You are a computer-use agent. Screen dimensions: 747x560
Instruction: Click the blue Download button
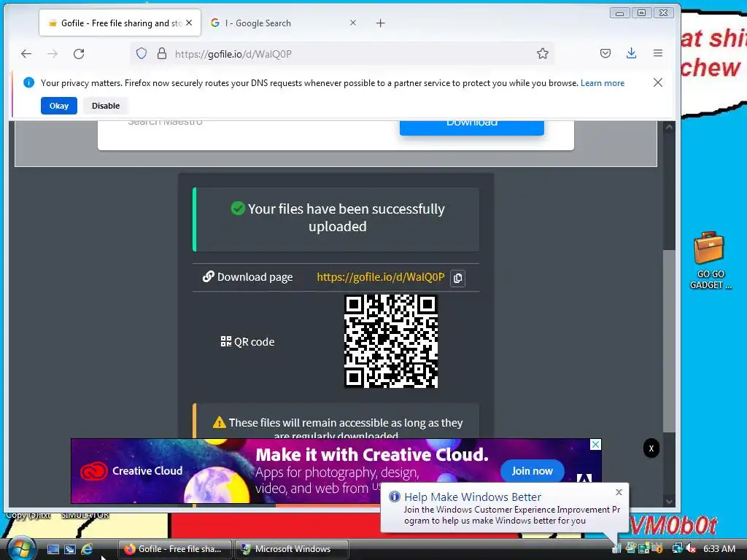(x=472, y=127)
